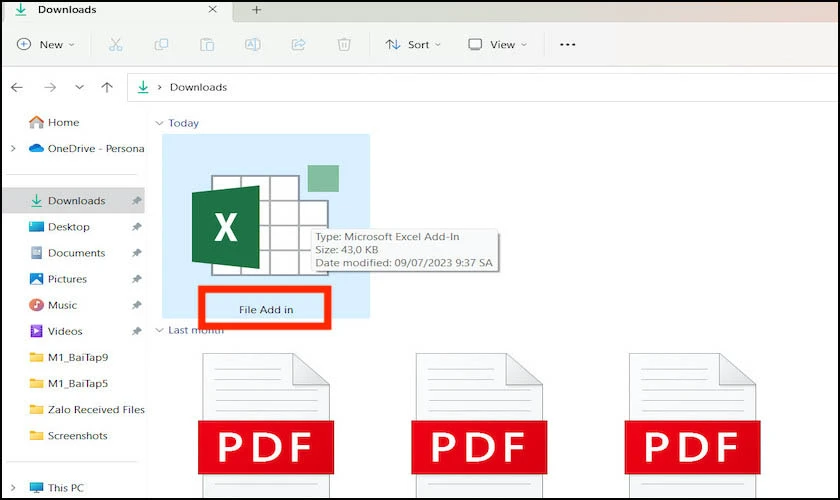840x500 pixels.
Task: Click the pin icon next to Music
Action: 137,305
